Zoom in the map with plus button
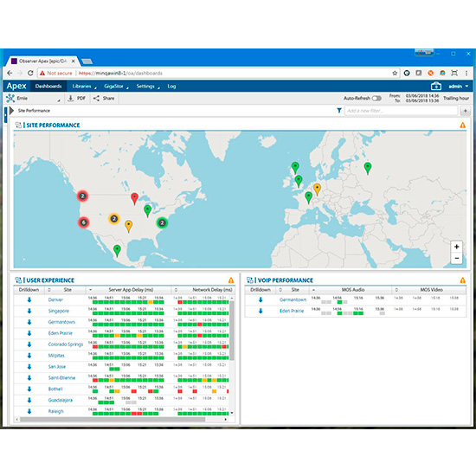The width and height of the screenshot is (476, 476). click(456, 247)
